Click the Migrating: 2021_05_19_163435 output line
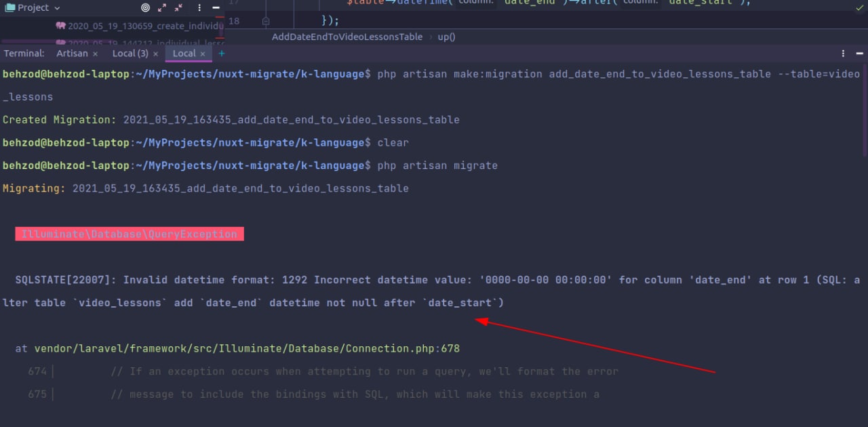The width and height of the screenshot is (868, 427). (x=205, y=188)
